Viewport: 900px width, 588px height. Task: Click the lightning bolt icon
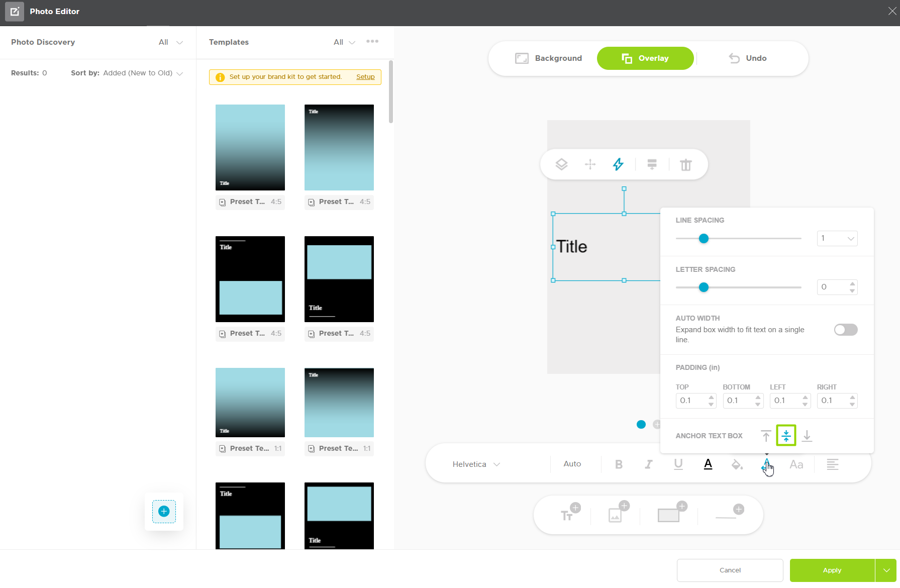coord(618,164)
